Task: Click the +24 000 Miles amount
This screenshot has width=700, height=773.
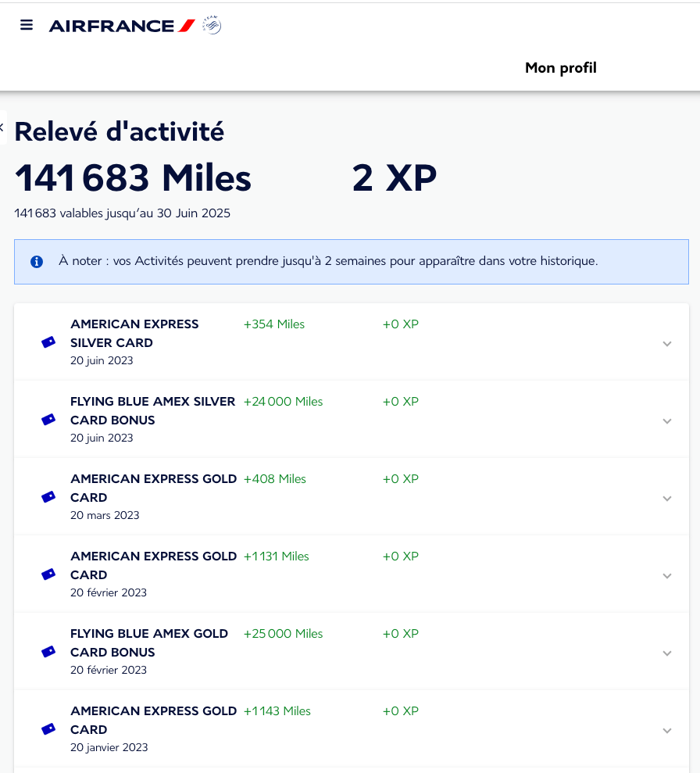Action: pyautogui.click(x=284, y=402)
